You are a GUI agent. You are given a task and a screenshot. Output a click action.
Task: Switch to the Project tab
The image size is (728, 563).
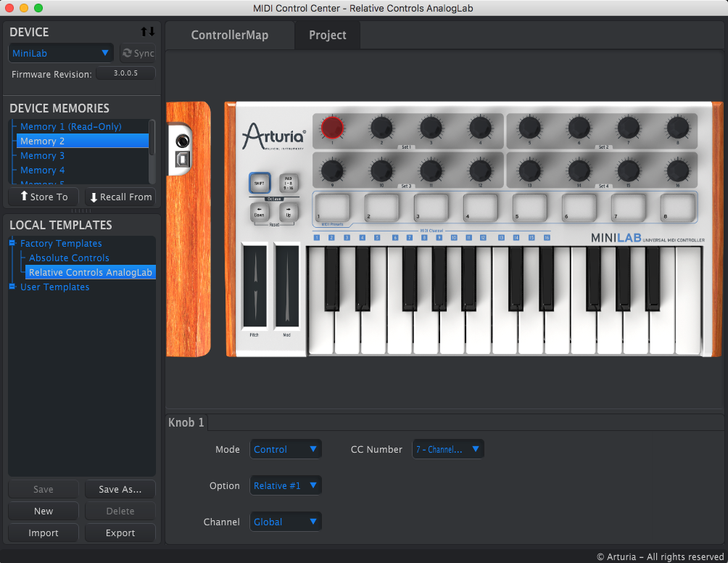click(328, 36)
